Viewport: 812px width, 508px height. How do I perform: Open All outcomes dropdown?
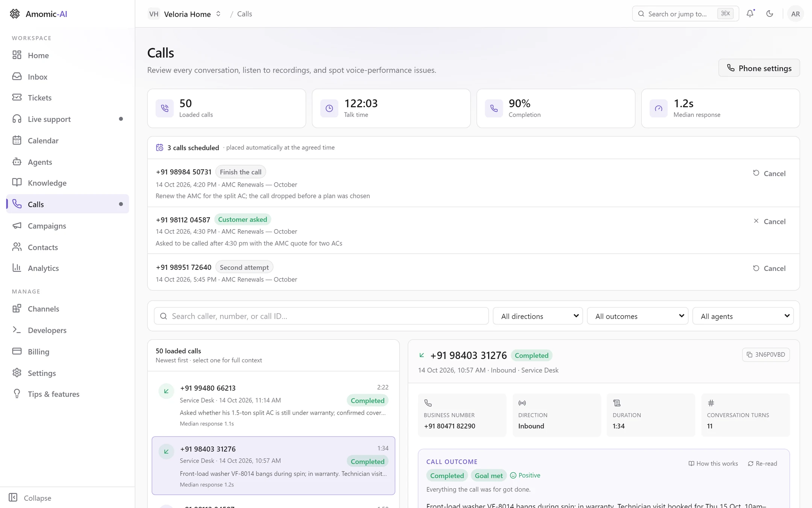click(x=638, y=316)
